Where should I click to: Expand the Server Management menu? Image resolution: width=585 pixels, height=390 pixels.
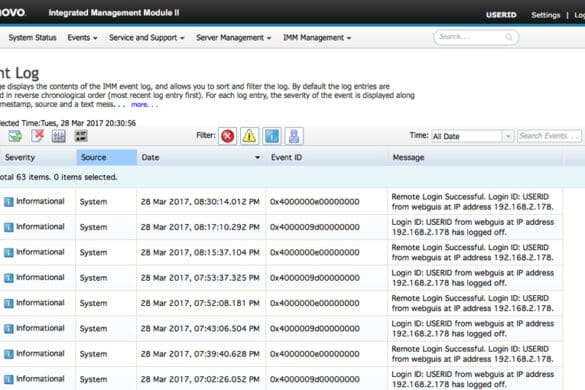pyautogui.click(x=234, y=38)
